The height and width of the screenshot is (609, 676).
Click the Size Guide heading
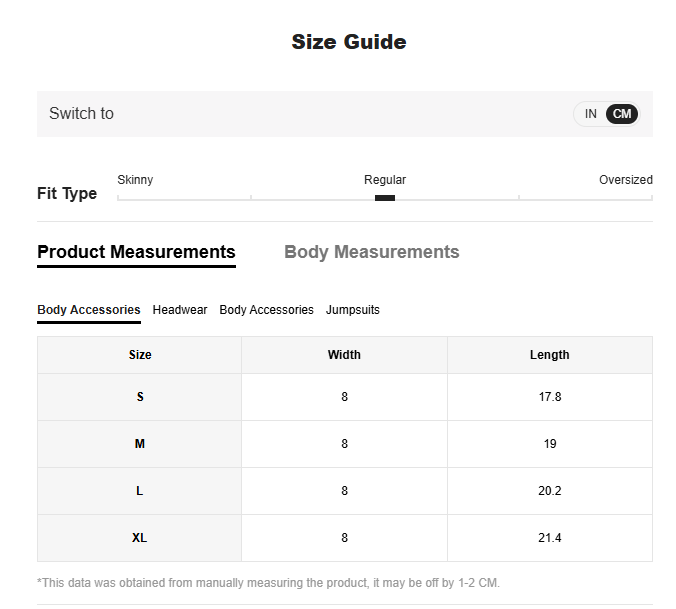click(348, 42)
